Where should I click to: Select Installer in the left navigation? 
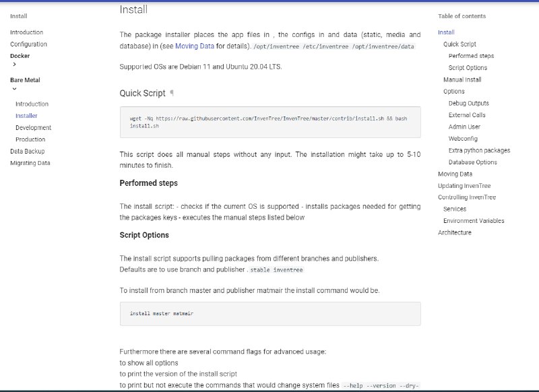(x=26, y=116)
